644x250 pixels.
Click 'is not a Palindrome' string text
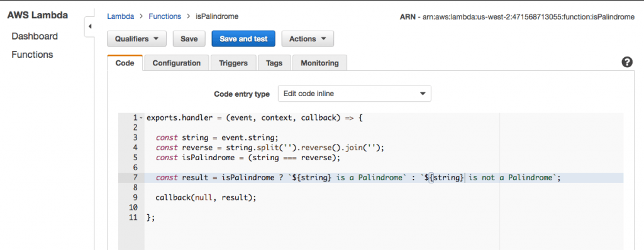[511, 178]
